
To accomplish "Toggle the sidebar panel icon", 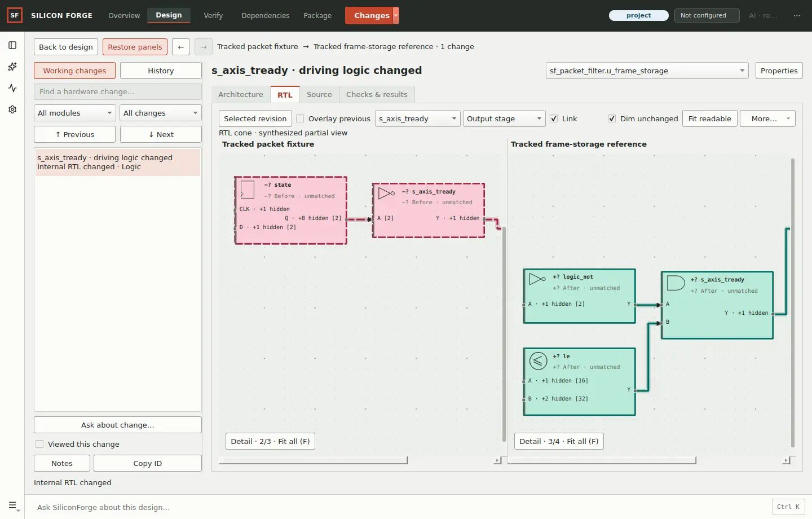I will (x=12, y=45).
